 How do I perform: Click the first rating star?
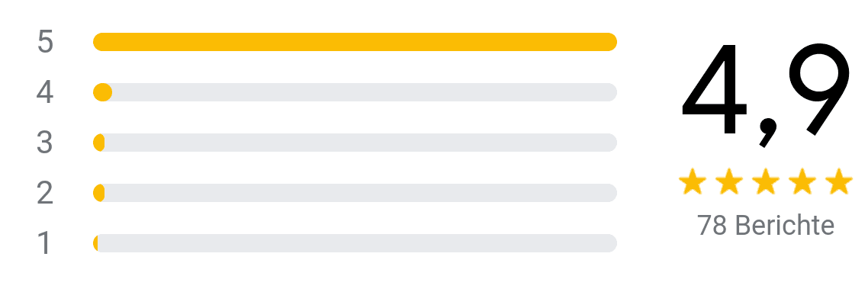click(692, 181)
